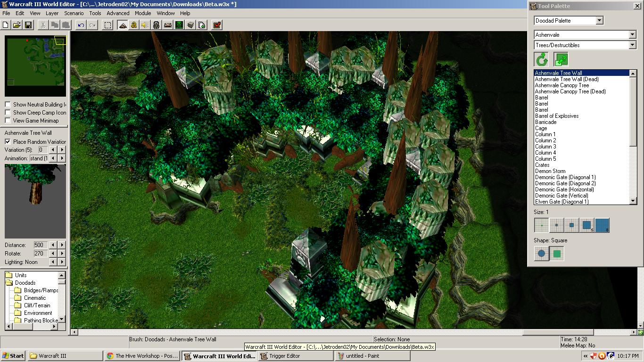Screen dimensions: 644x362
Task: Decrease Variation value with left arrow
Action: coord(53,150)
